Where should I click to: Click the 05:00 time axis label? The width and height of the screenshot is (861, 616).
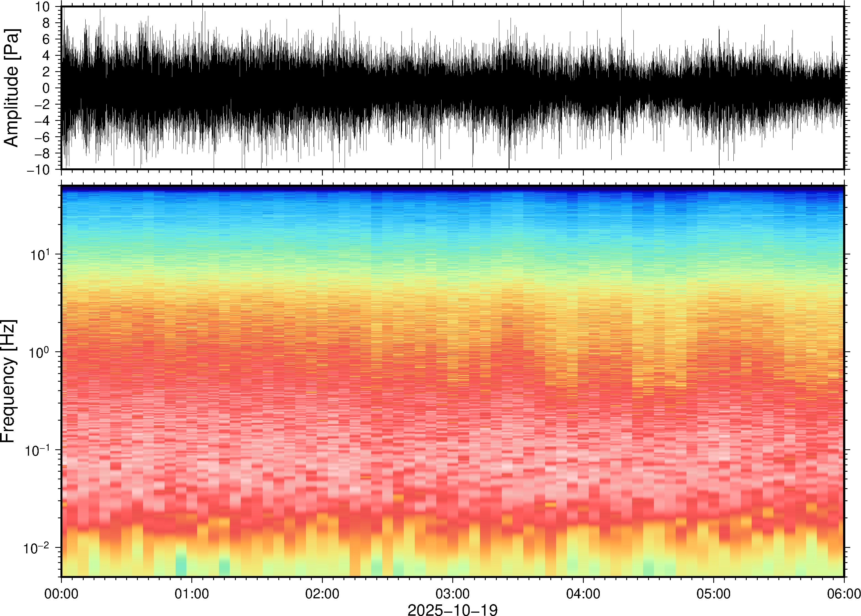coord(713,594)
